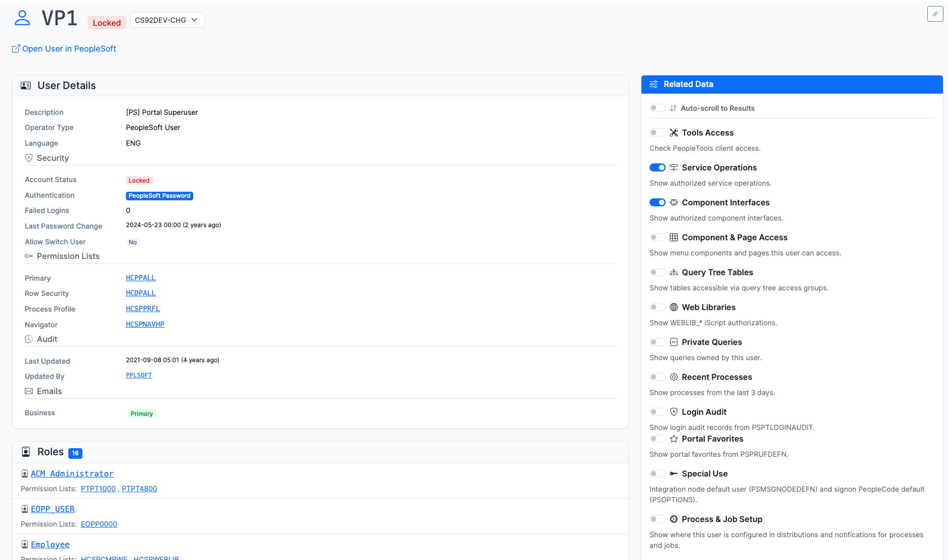
Task: Click the Roles section badge icon
Action: click(x=26, y=452)
